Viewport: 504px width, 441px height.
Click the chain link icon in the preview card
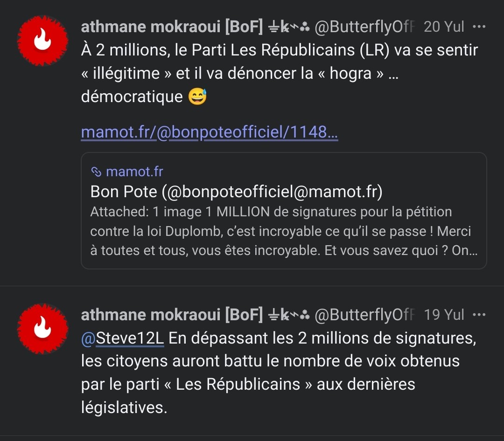tap(96, 172)
